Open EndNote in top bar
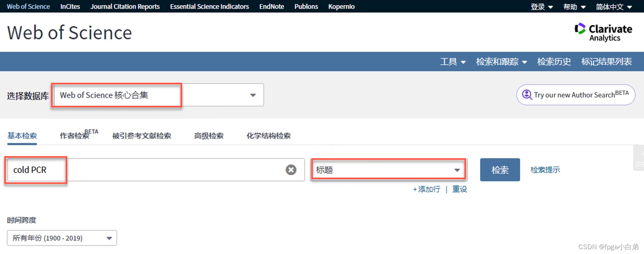 point(272,7)
